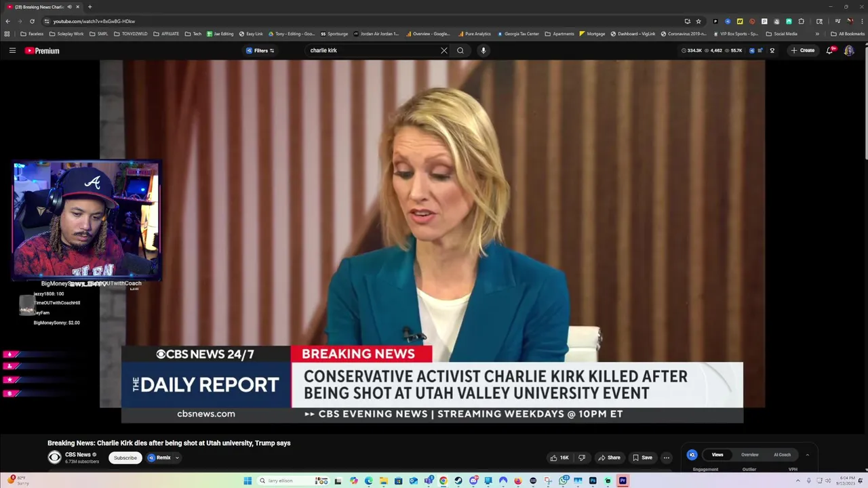This screenshot has width=868, height=488.
Task: Click the browser address bar URL
Action: pyautogui.click(x=94, y=21)
